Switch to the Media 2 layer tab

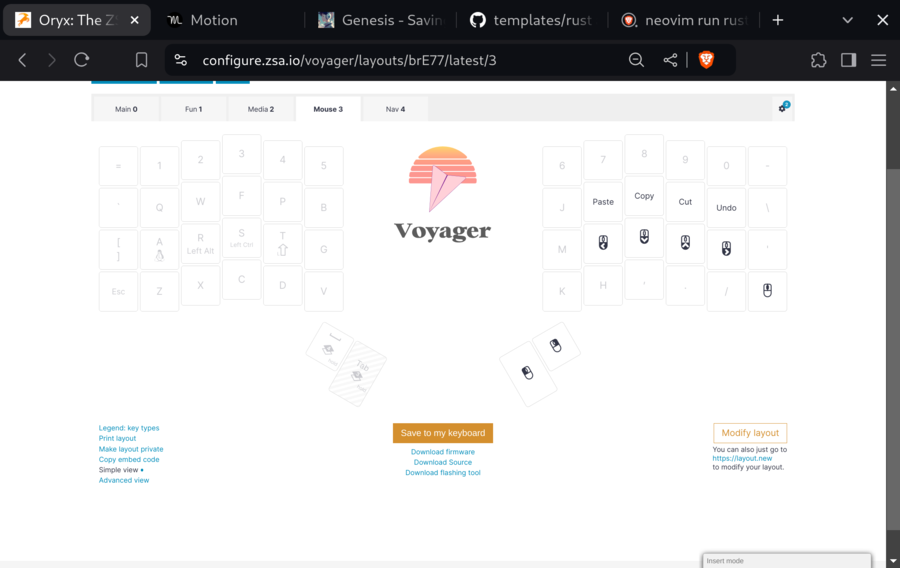260,109
